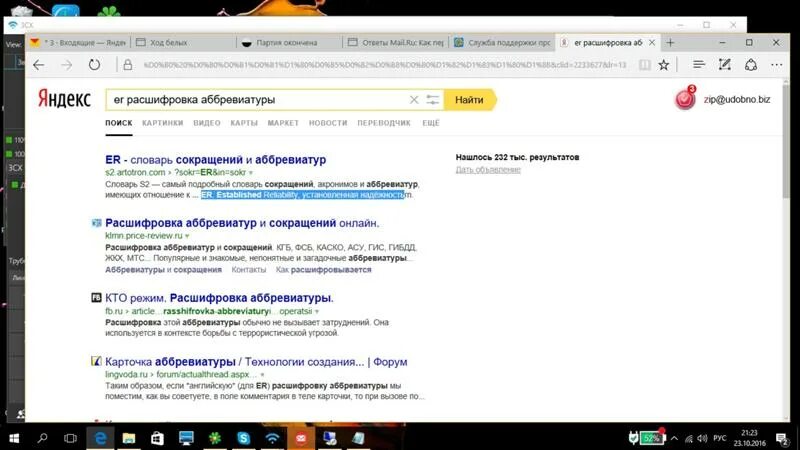
Task: Select the Карты search category
Action: (244, 123)
